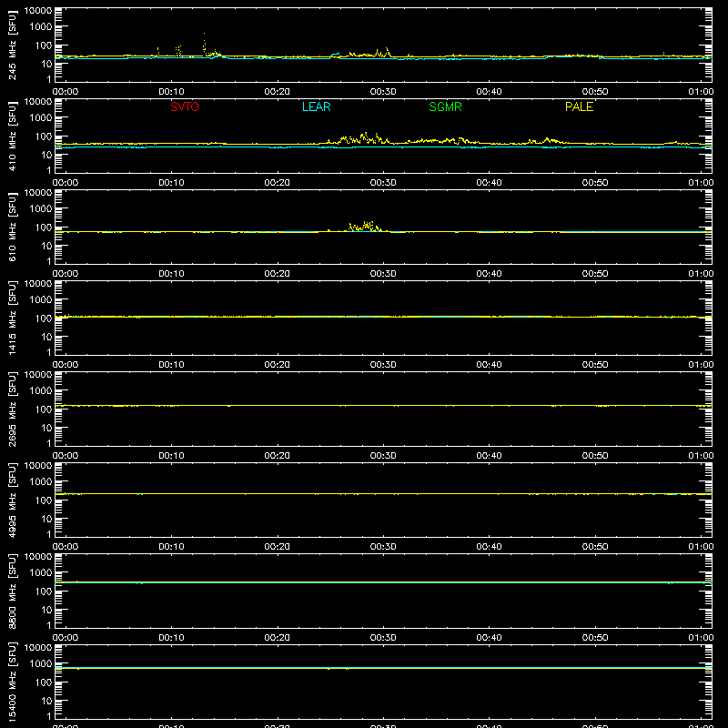This screenshot has width=728, height=728.
Task: Click the 10000 tick label on 2695 MHz axis
Action: 38,375
